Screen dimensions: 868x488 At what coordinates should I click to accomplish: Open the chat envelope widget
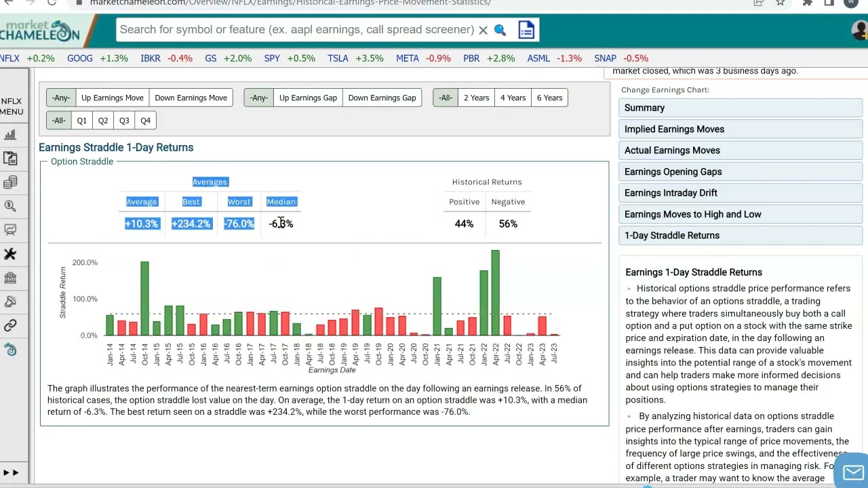tap(852, 472)
